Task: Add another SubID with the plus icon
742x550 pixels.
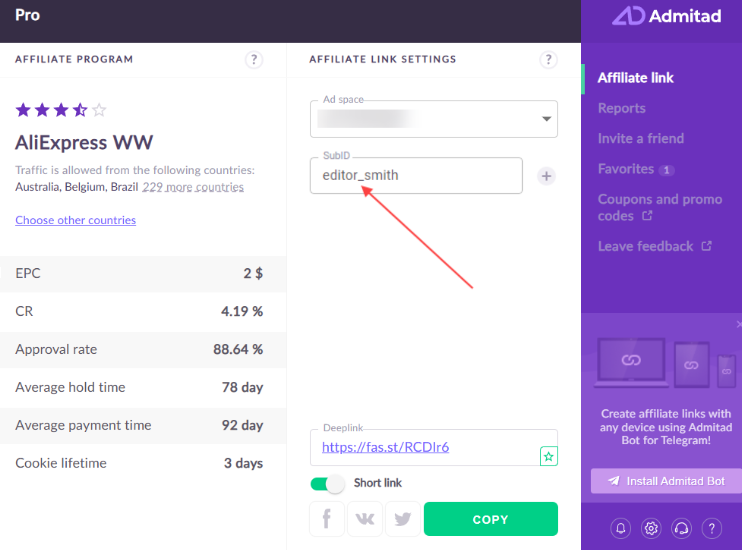Action: [546, 176]
